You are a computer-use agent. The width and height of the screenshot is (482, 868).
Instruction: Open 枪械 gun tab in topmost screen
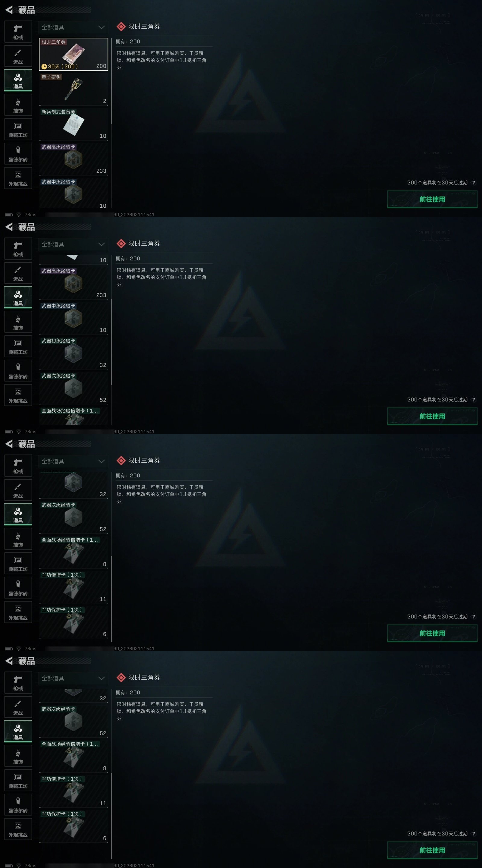click(18, 32)
